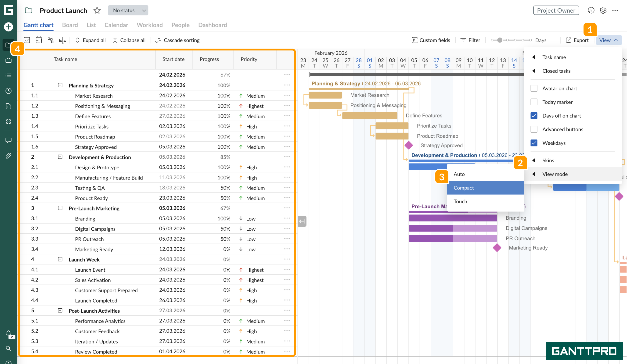Switch to the Board tab
This screenshot has height=364, width=627.
70,25
